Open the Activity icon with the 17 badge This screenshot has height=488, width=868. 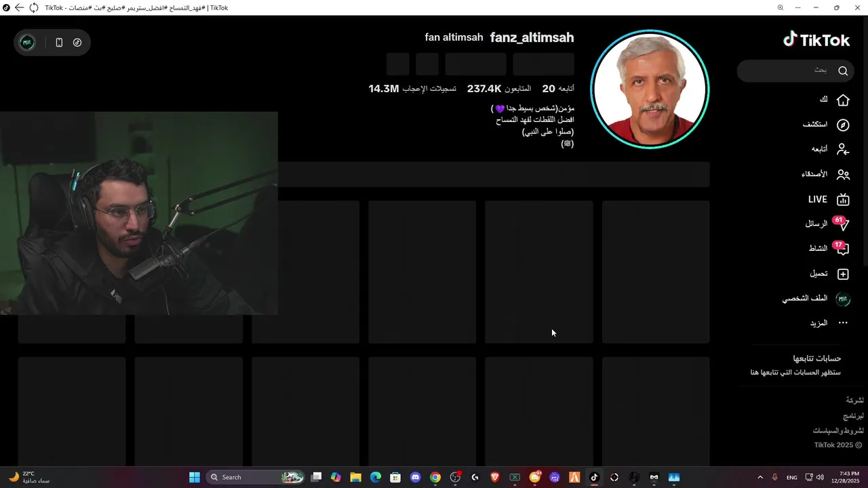pyautogui.click(x=842, y=249)
